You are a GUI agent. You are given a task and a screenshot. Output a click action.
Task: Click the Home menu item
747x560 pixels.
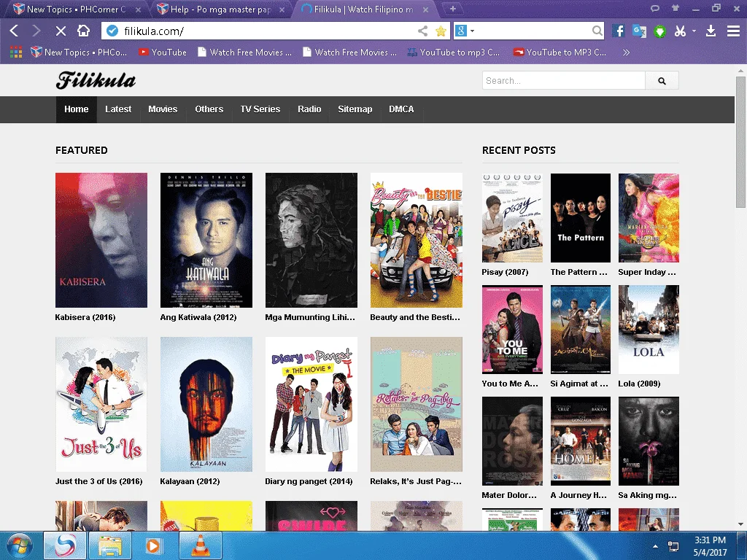[76, 109]
